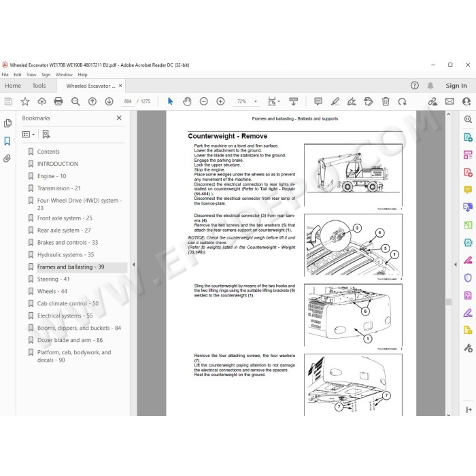Open the File menu
The image size is (476, 476).
pos(5,75)
